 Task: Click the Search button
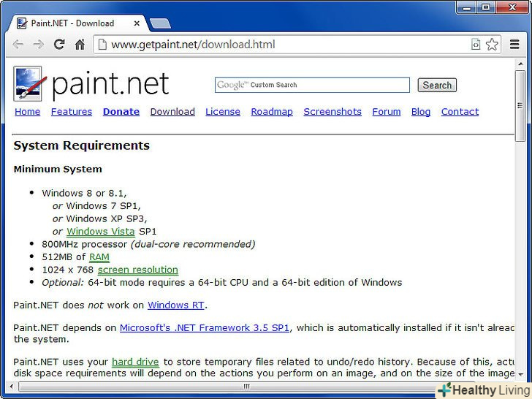(x=437, y=85)
